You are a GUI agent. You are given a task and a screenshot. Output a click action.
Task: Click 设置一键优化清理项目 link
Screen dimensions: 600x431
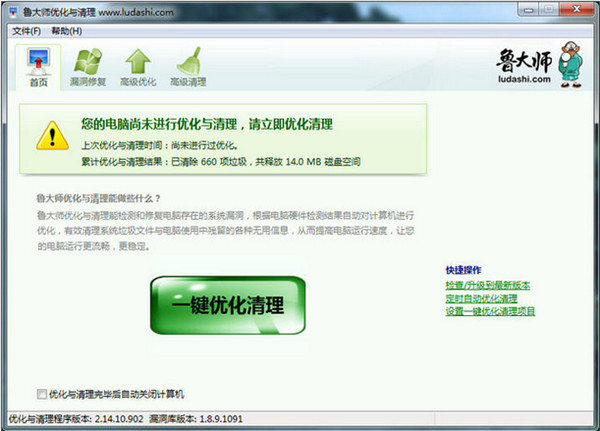(x=490, y=311)
